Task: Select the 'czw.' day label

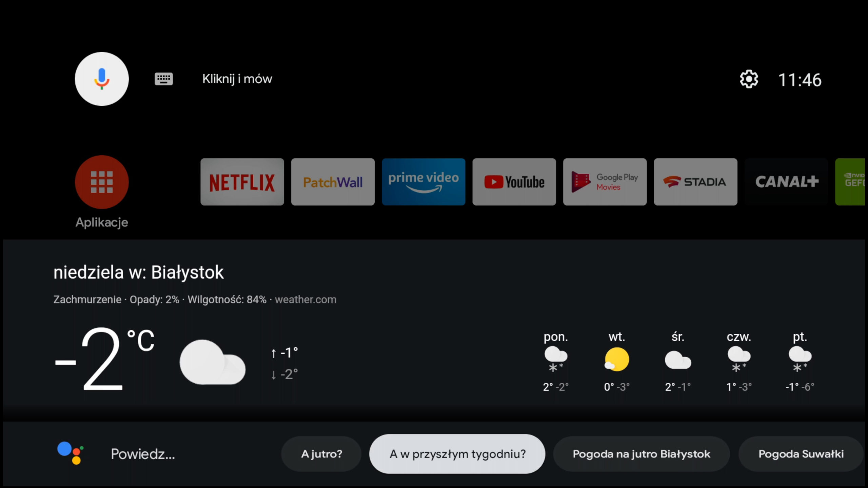Action: coord(739,337)
